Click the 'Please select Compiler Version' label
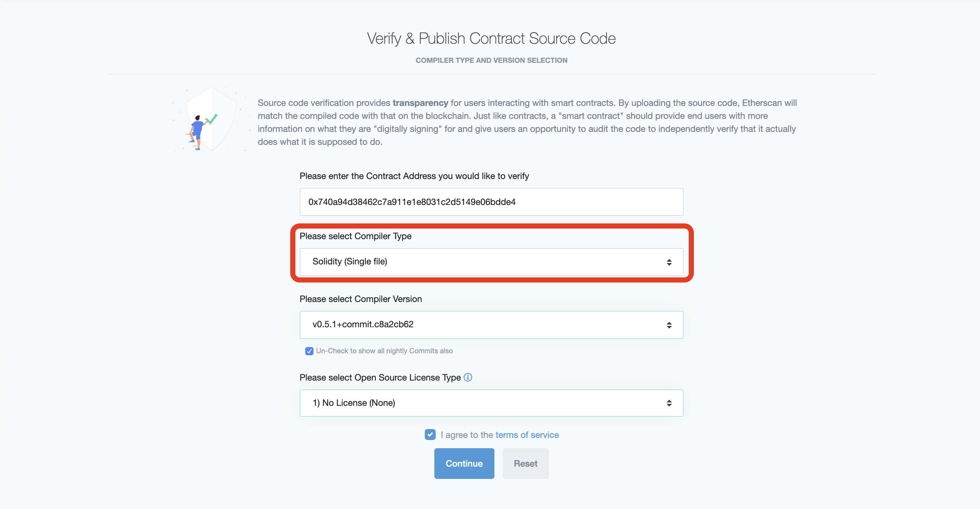The image size is (980, 509). 361,299
